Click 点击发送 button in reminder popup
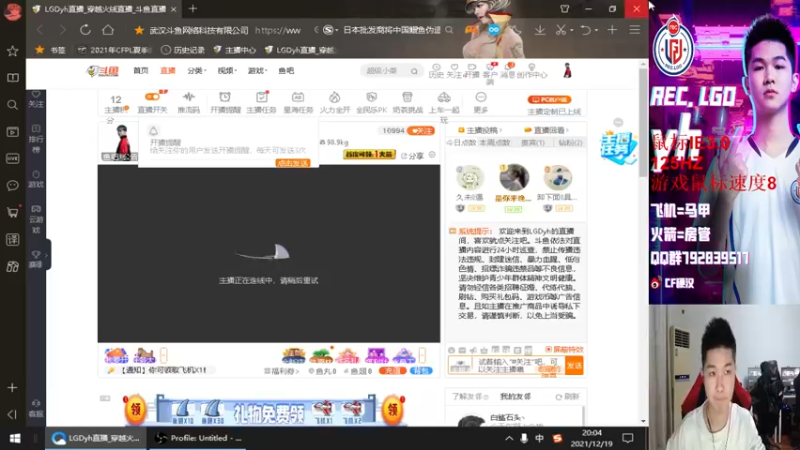 [x=293, y=163]
